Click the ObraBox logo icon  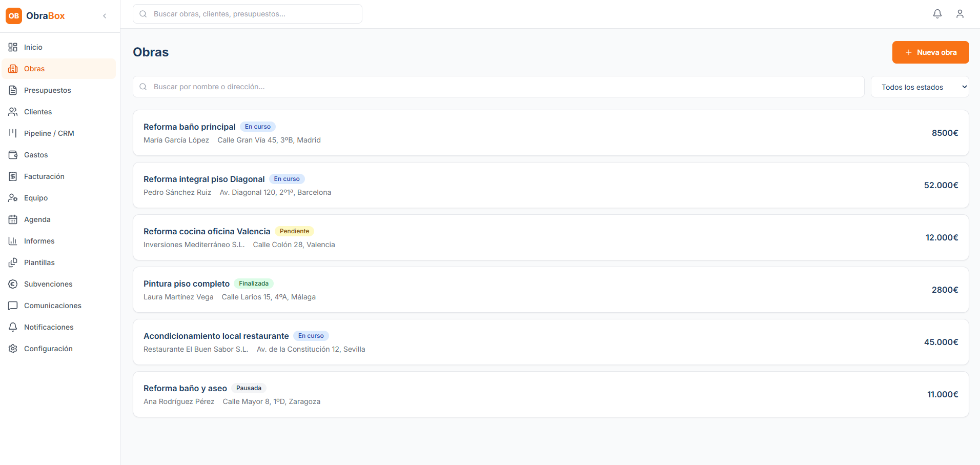(14, 16)
